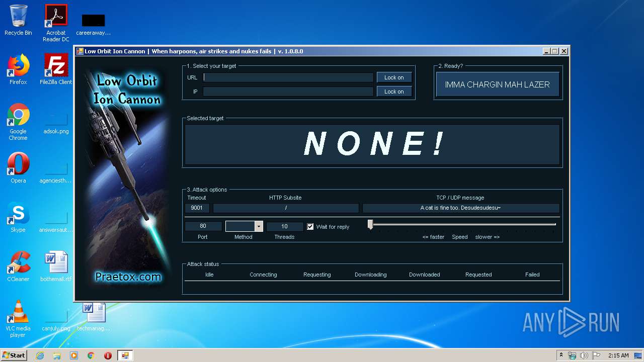
Task: Minimize the Low Orbit Ion Cannon window
Action: [x=546, y=51]
